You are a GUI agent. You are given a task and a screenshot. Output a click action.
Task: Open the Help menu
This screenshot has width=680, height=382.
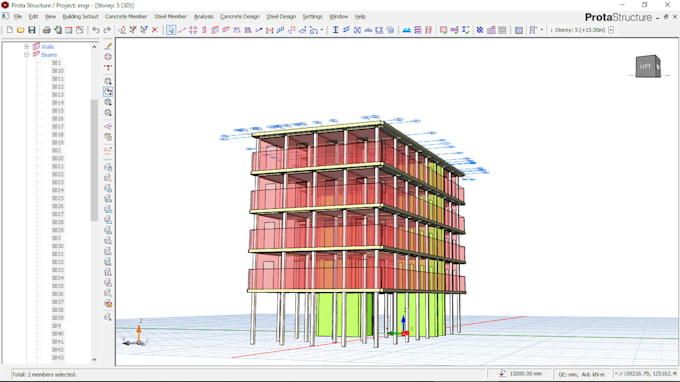(360, 16)
